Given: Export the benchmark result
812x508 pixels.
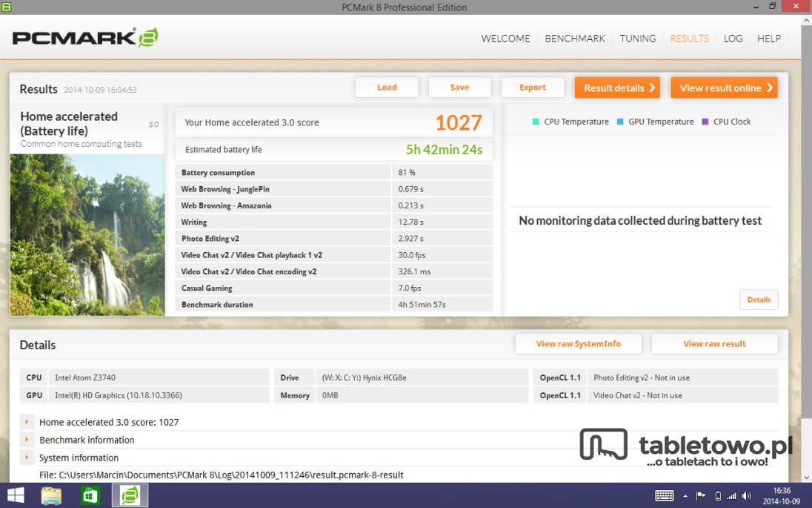Looking at the screenshot, I should 533,87.
